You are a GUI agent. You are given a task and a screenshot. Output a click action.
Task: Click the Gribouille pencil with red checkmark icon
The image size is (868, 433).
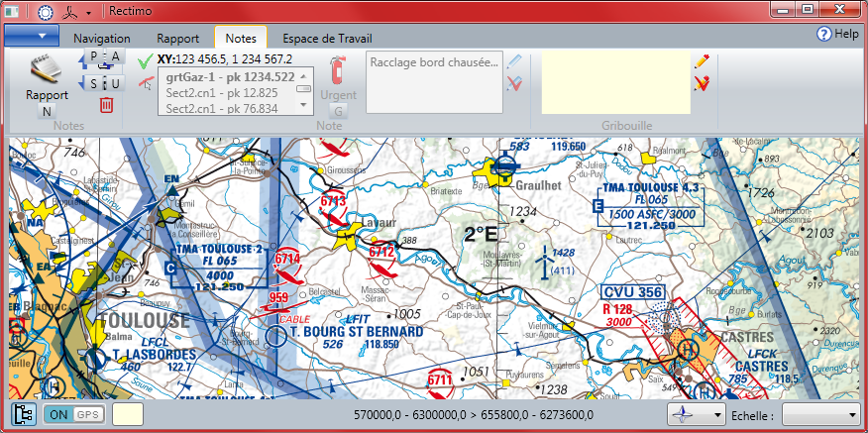(x=702, y=83)
